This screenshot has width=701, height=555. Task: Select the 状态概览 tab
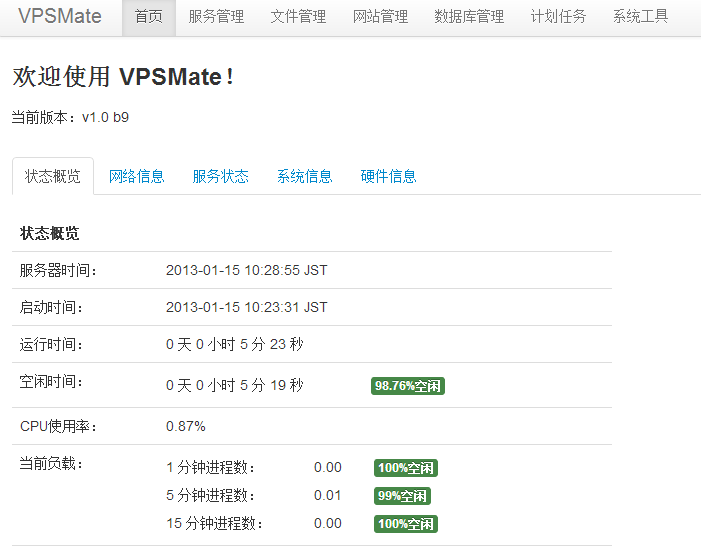53,176
